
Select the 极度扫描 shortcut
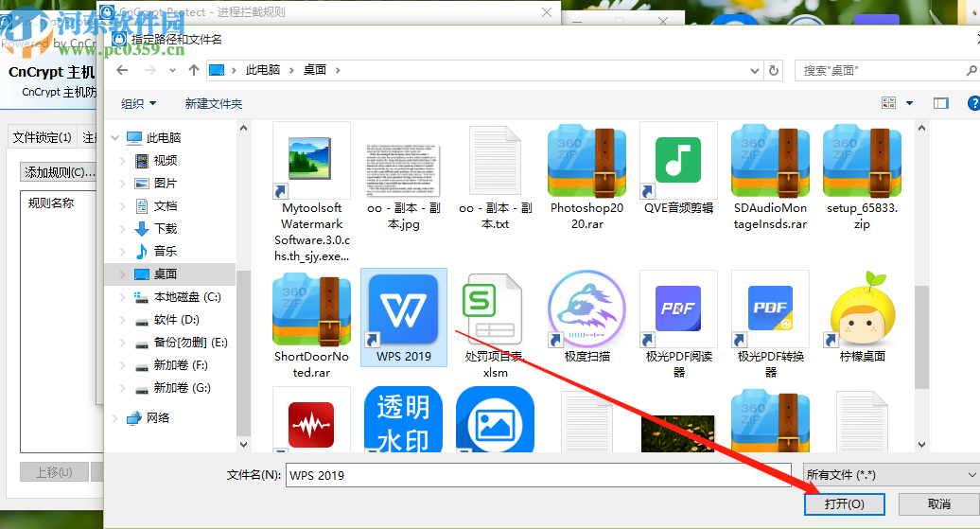[586, 318]
